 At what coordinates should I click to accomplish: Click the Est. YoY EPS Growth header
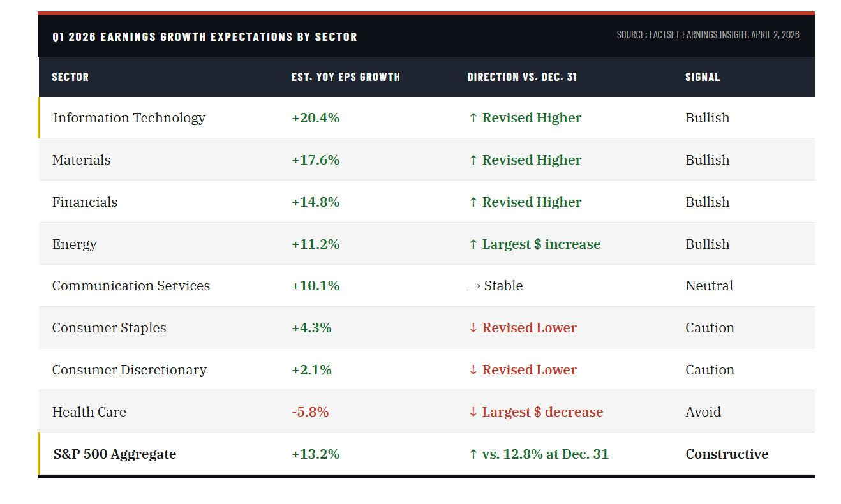[345, 77]
